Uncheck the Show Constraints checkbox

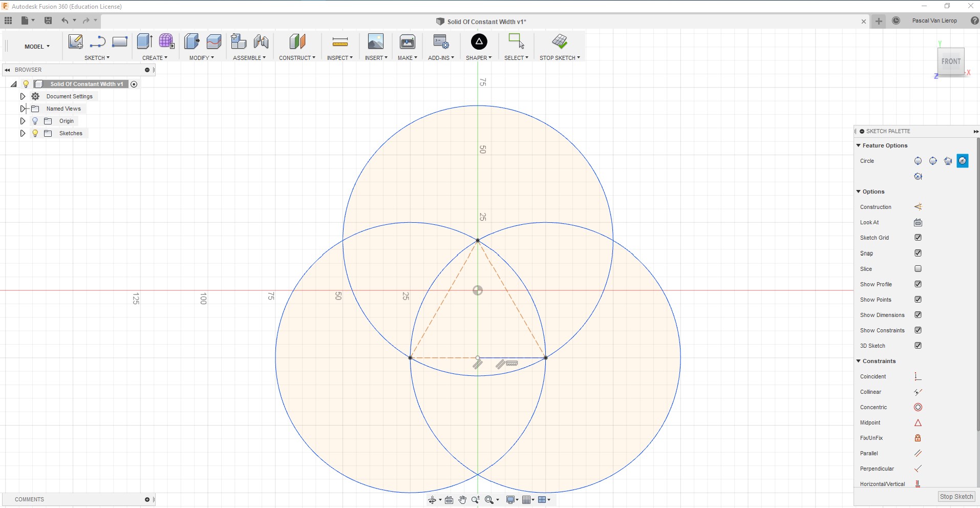point(918,330)
